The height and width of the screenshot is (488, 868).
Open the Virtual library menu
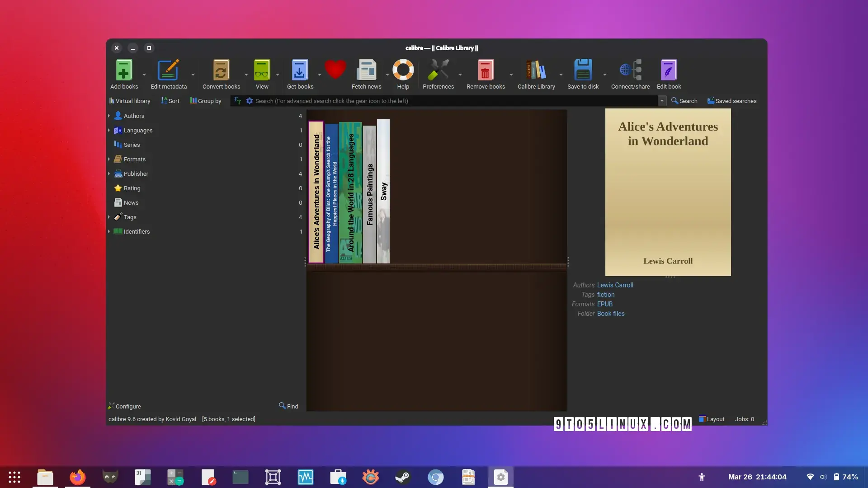point(129,101)
